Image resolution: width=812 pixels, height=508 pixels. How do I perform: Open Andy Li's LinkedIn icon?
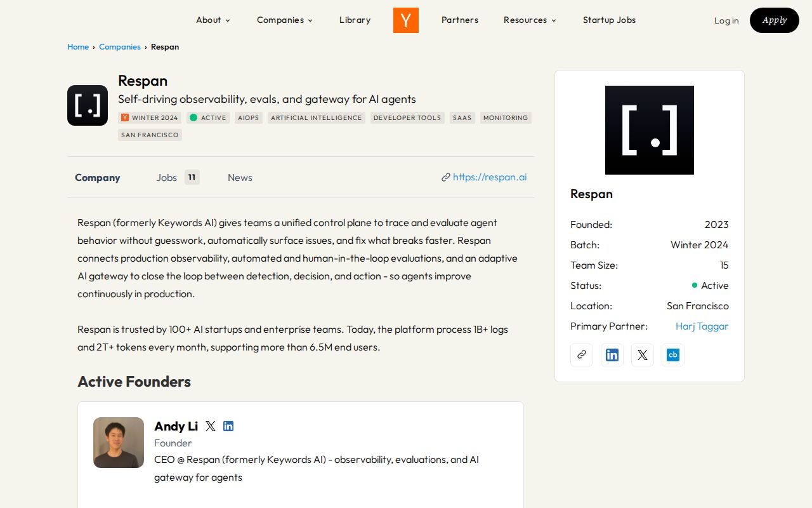[228, 426]
